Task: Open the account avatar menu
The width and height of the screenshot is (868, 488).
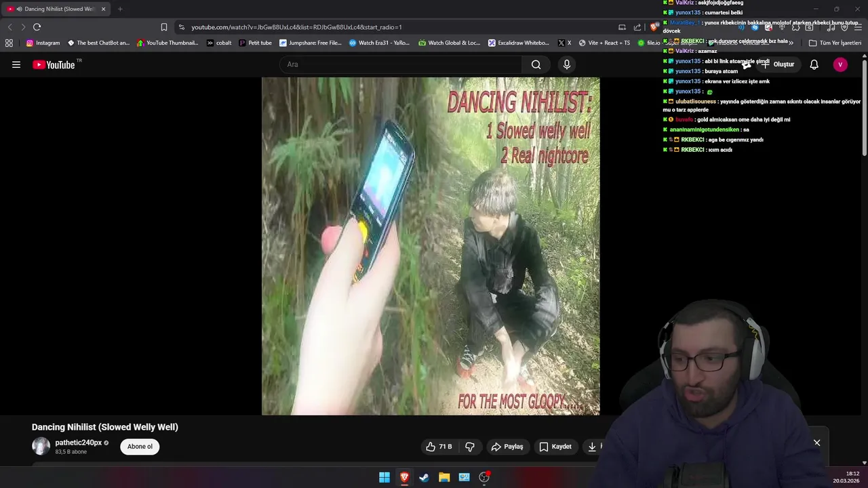Action: pos(840,64)
